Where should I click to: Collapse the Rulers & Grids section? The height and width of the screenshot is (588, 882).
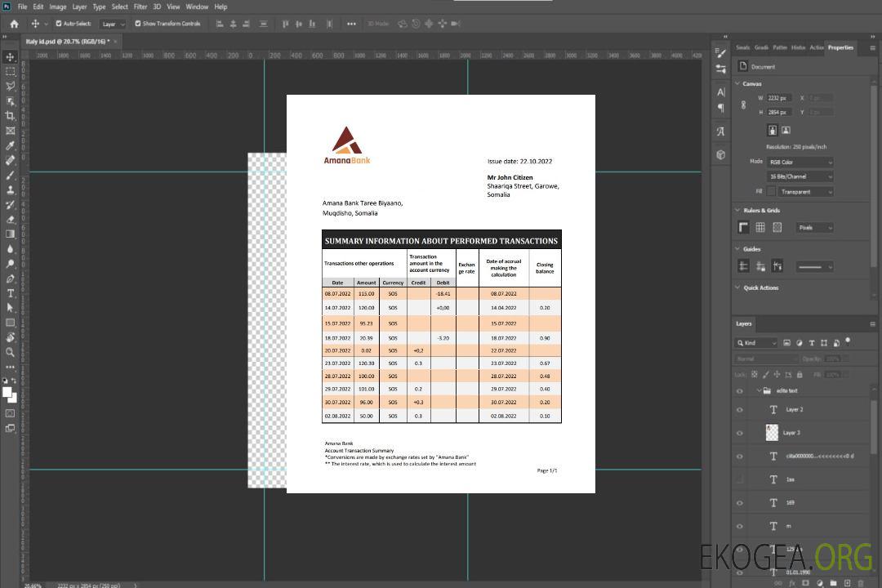click(738, 211)
